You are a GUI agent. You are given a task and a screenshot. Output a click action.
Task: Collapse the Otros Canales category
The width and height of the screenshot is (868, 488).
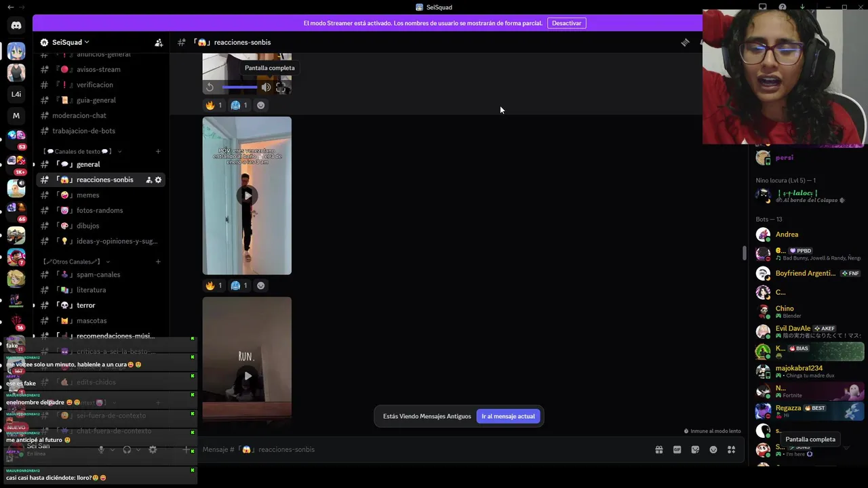point(76,262)
